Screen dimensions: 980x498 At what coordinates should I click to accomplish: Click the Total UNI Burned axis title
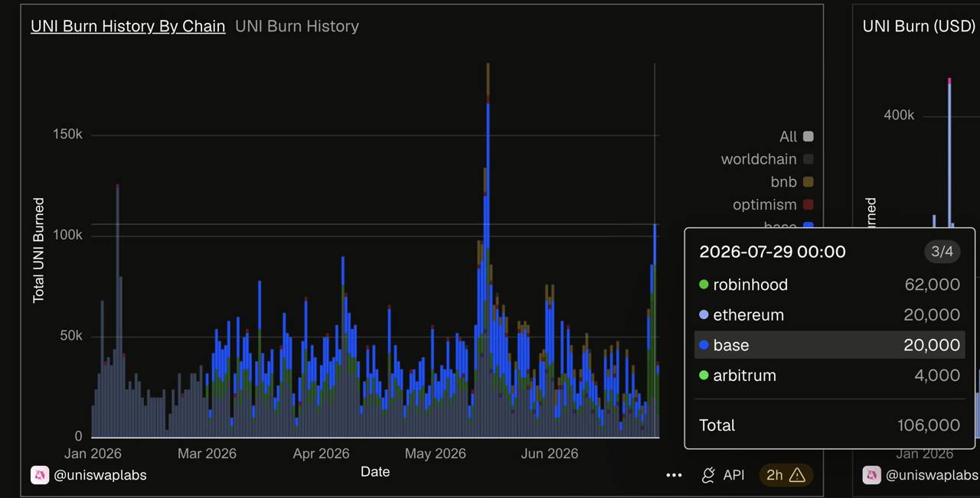[x=38, y=250]
